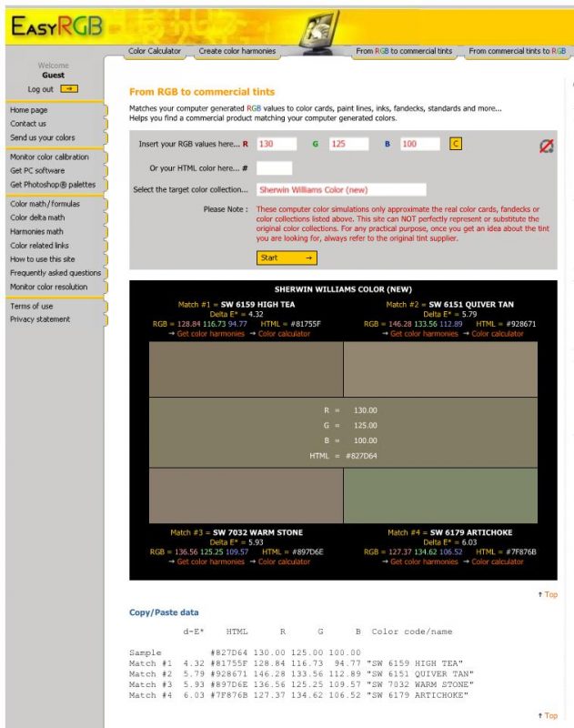Open the target color collection dropdown
Image resolution: width=574 pixels, height=728 pixels.
pos(340,190)
